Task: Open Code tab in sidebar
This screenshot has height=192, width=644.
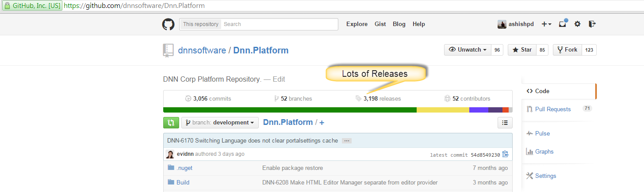Action: pos(559,91)
